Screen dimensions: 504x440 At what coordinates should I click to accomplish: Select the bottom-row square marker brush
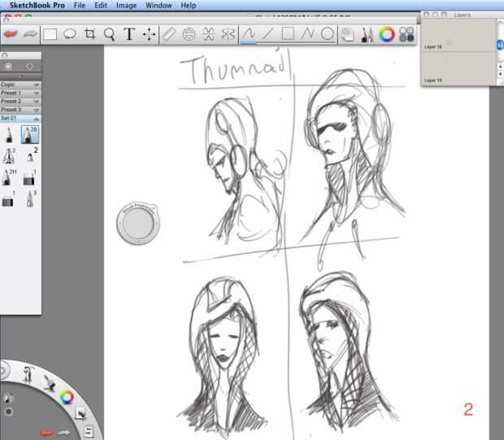[x=8, y=199]
